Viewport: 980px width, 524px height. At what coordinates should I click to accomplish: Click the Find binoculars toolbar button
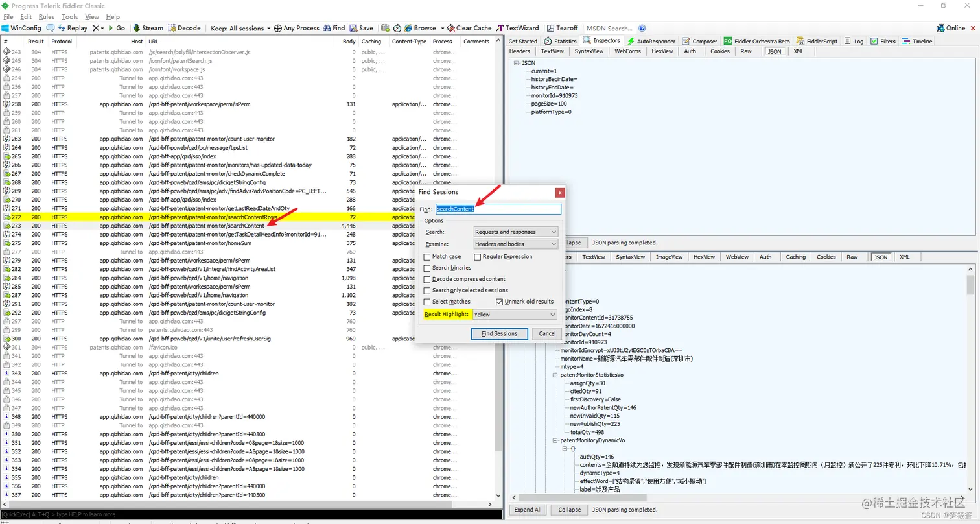coord(334,28)
